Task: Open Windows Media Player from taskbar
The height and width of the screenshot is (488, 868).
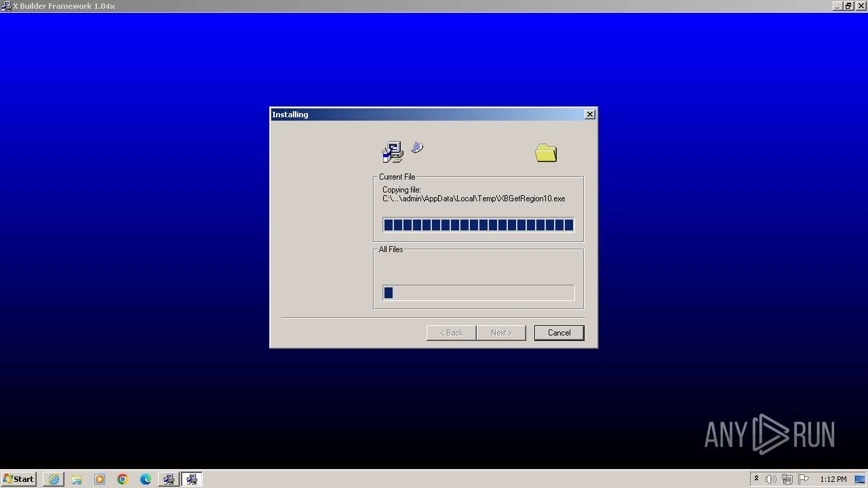Action: point(100,479)
